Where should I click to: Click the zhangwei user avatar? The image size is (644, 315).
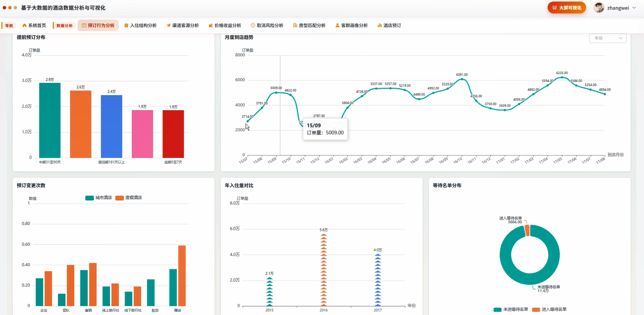point(599,8)
